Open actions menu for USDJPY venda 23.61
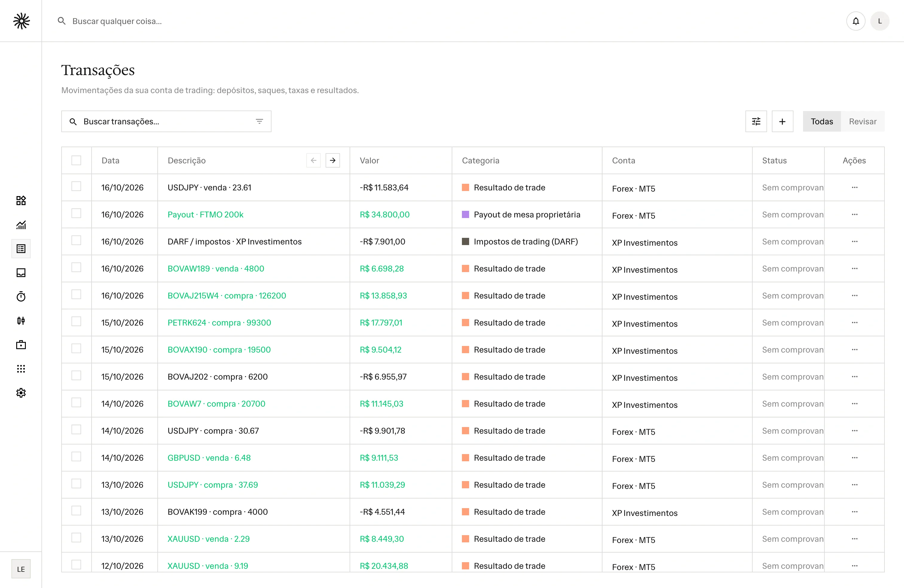The width and height of the screenshot is (904, 588). coord(854,187)
